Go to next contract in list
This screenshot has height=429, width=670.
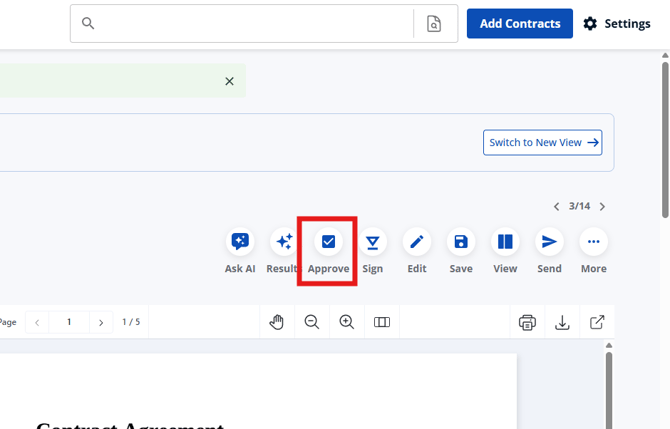[602, 207]
